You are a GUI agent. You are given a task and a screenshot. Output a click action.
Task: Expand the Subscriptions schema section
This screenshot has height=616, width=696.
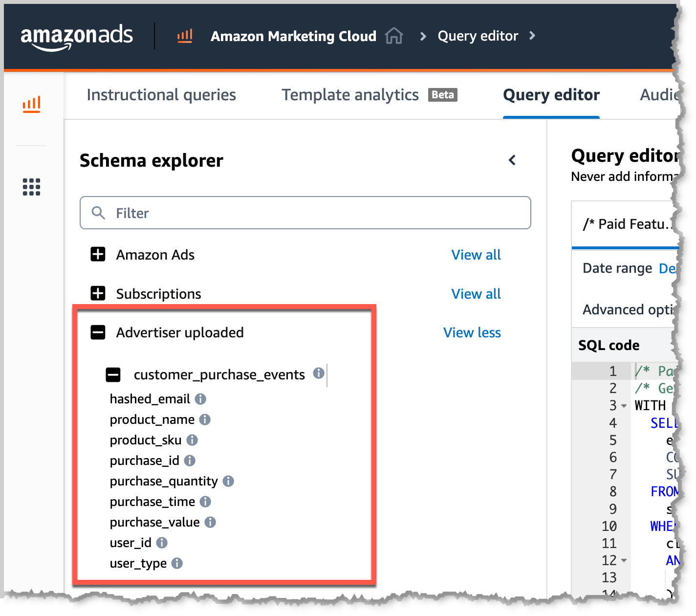click(98, 293)
